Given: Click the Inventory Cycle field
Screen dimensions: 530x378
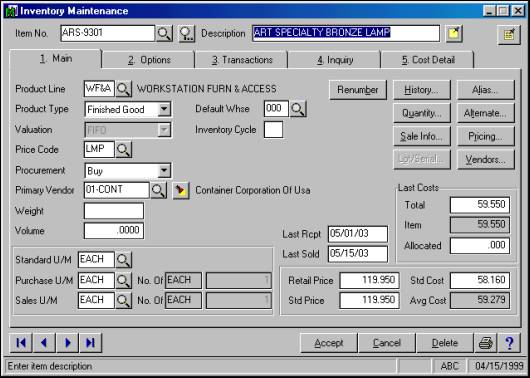Looking at the screenshot, I should [x=273, y=130].
